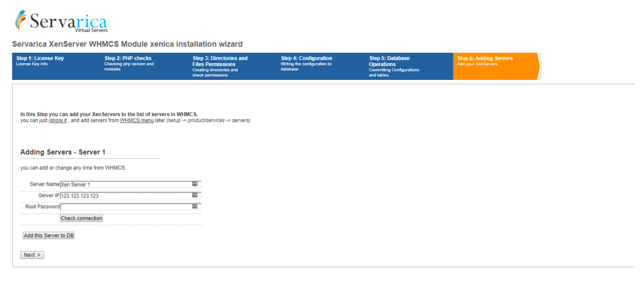
Task: Click the 'Root Password' label
Action: point(43,206)
